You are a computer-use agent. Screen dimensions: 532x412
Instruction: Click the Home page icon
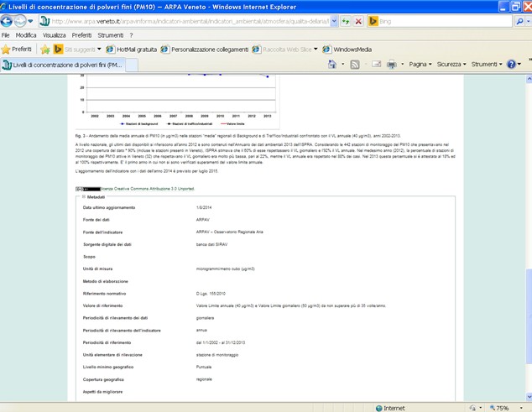[332, 65]
